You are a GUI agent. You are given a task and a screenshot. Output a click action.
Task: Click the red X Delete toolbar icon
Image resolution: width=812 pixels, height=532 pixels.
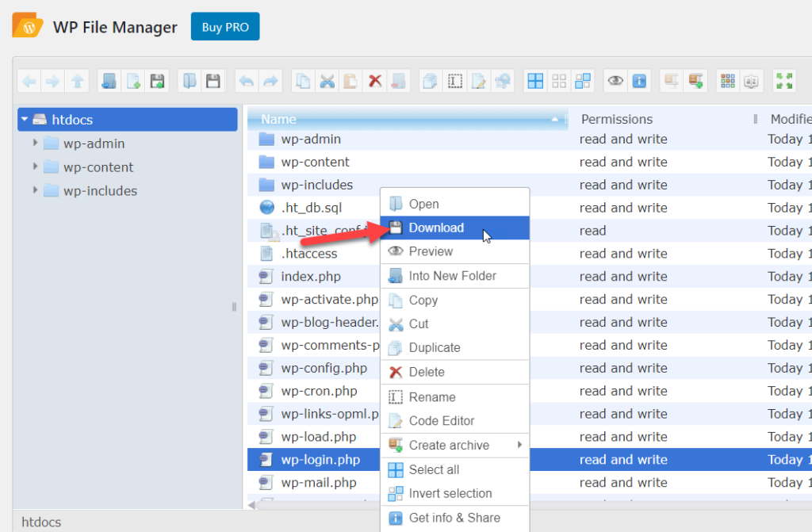[375, 82]
